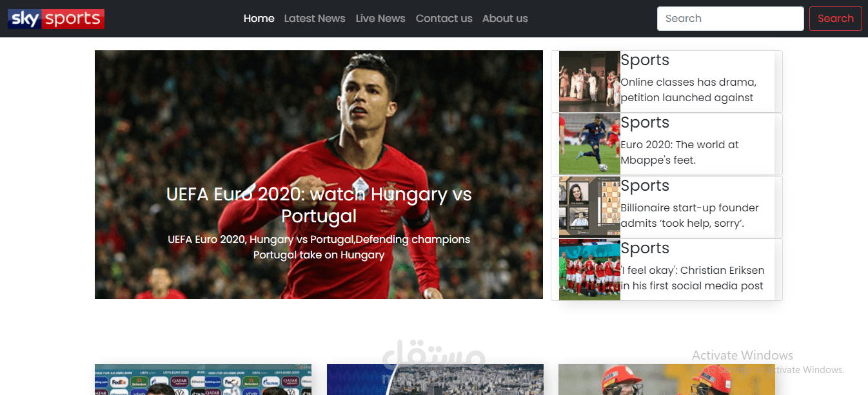Click "Euro 2020: The world at Mbappe's feet"

(680, 153)
